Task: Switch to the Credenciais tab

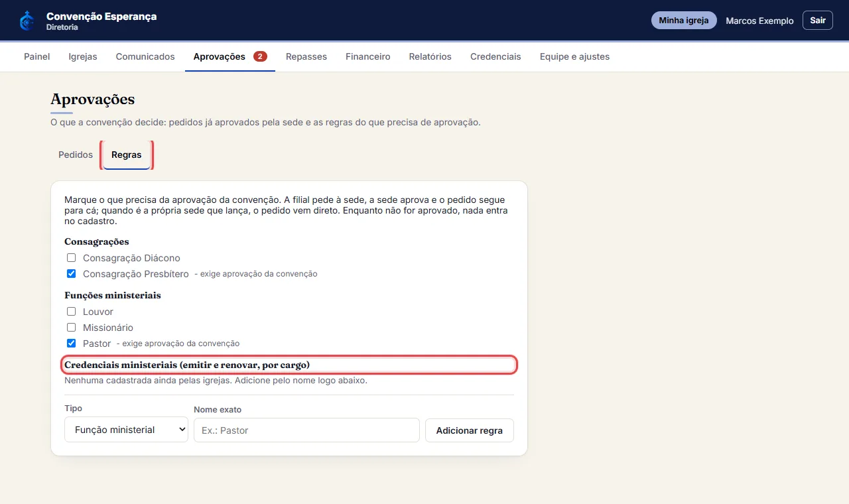Action: (x=495, y=56)
